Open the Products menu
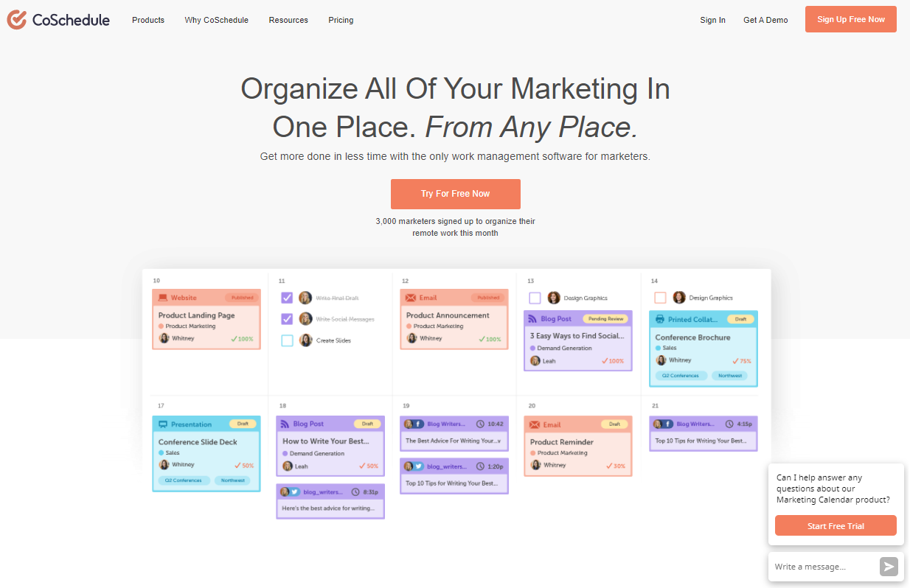 click(148, 20)
